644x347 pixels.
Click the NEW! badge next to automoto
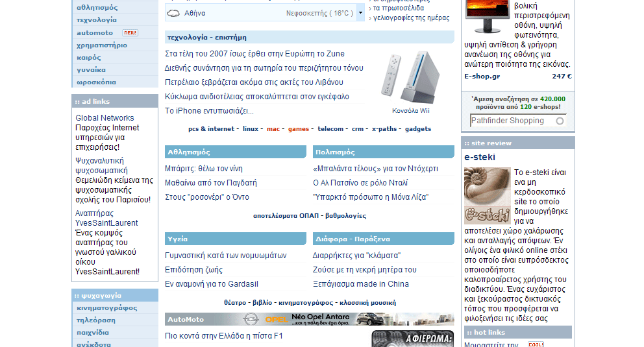tap(130, 33)
